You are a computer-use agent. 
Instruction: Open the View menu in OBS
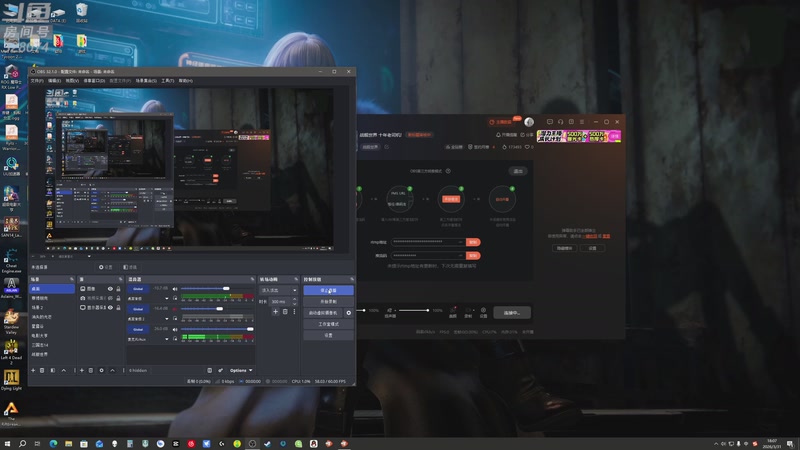pyautogui.click(x=72, y=81)
